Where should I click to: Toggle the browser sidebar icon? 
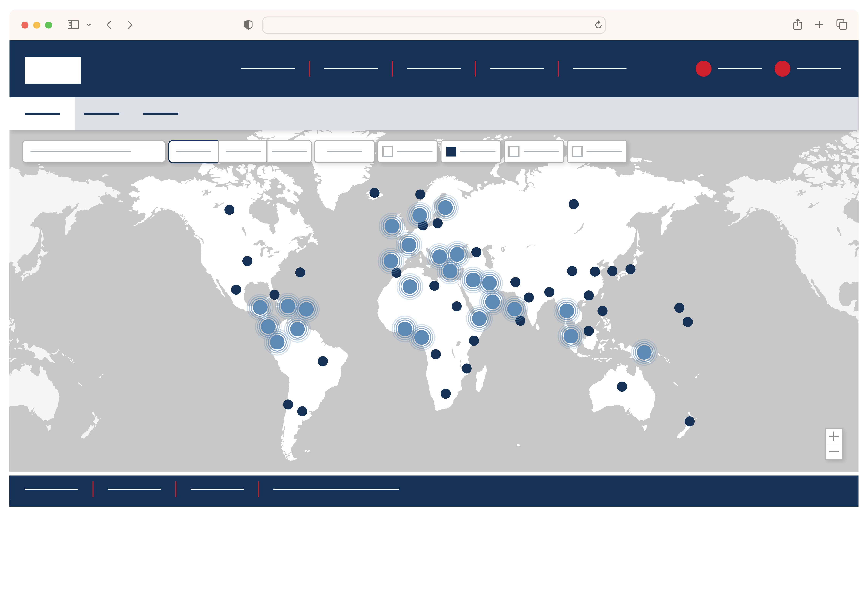(73, 25)
